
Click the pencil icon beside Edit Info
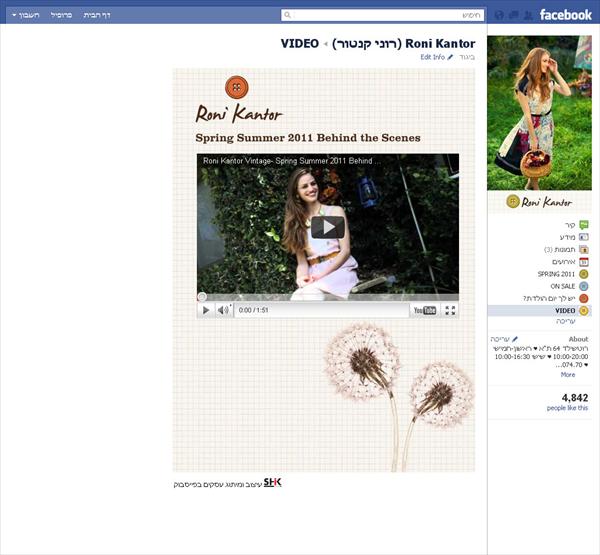[450, 57]
